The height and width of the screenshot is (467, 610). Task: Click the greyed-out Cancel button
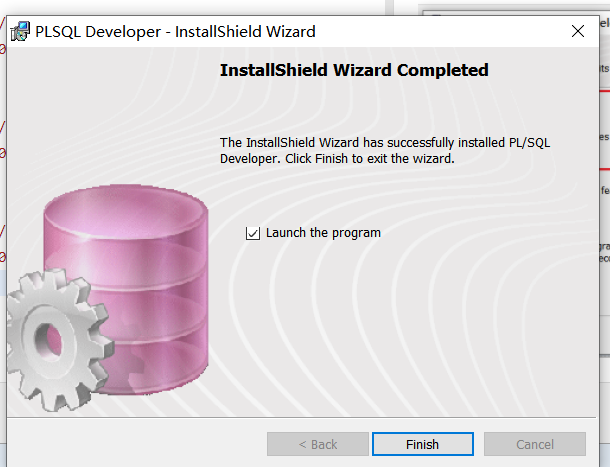click(x=535, y=444)
